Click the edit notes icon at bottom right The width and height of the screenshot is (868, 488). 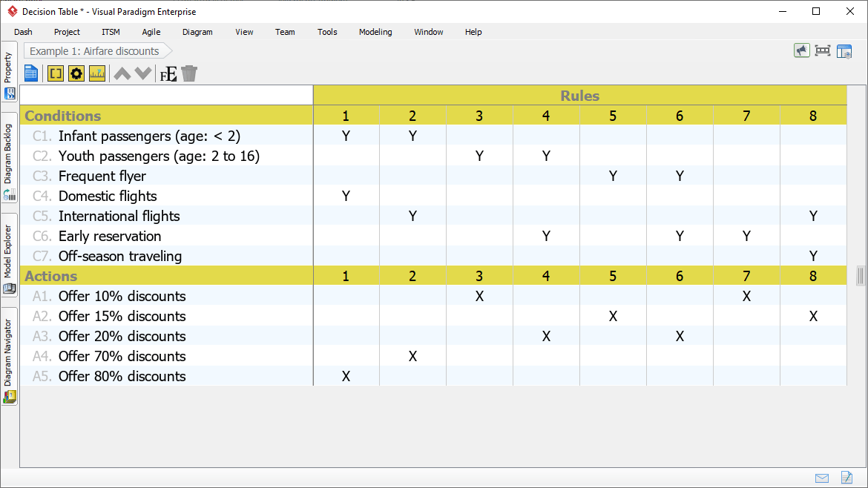846,478
